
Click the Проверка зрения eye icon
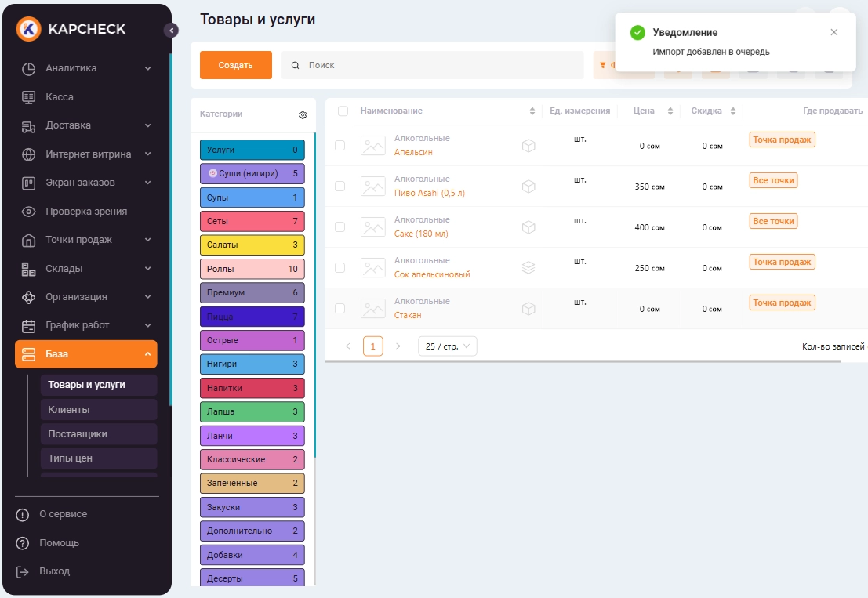click(x=29, y=212)
